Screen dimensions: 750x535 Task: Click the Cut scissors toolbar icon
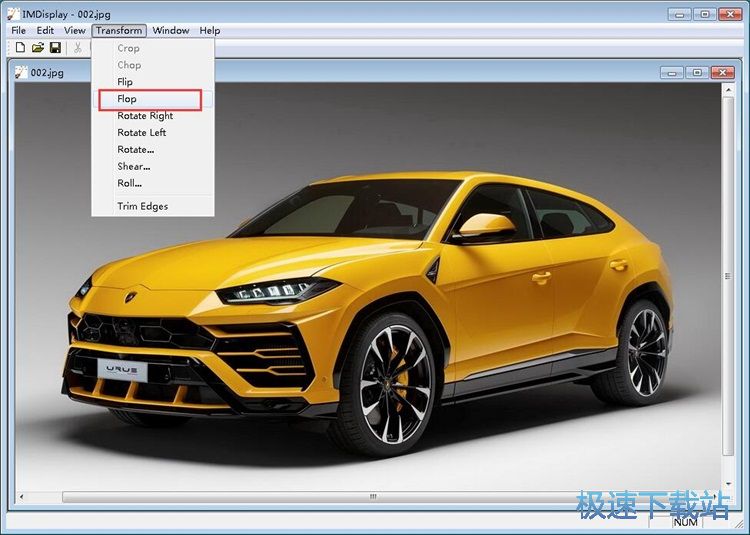[77, 47]
